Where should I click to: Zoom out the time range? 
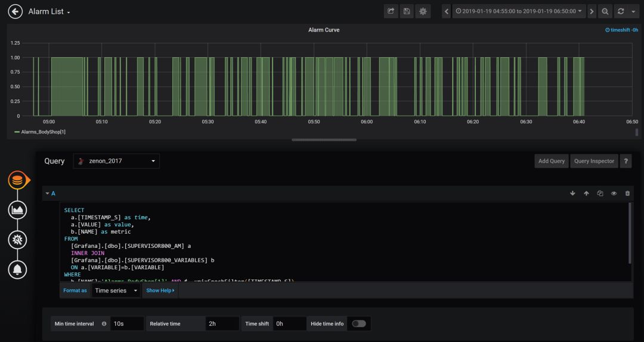(605, 11)
